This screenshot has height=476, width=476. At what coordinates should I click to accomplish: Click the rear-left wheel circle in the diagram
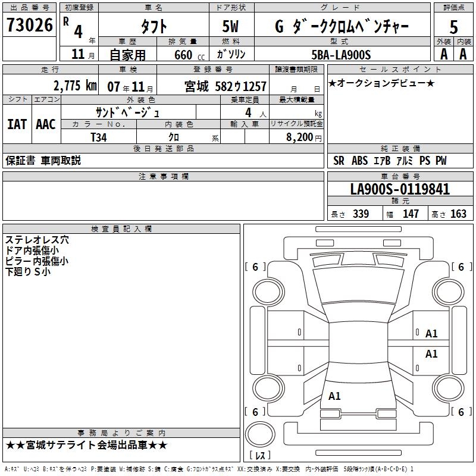[268, 388]
